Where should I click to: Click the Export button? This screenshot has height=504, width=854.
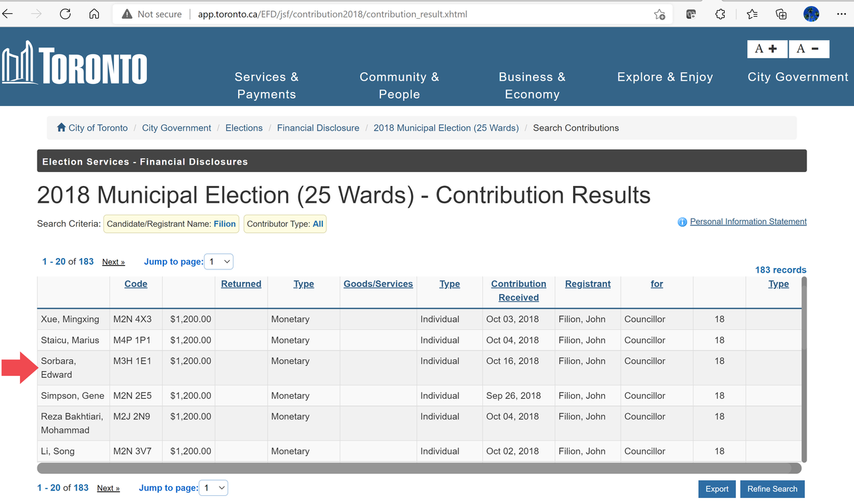pos(717,489)
